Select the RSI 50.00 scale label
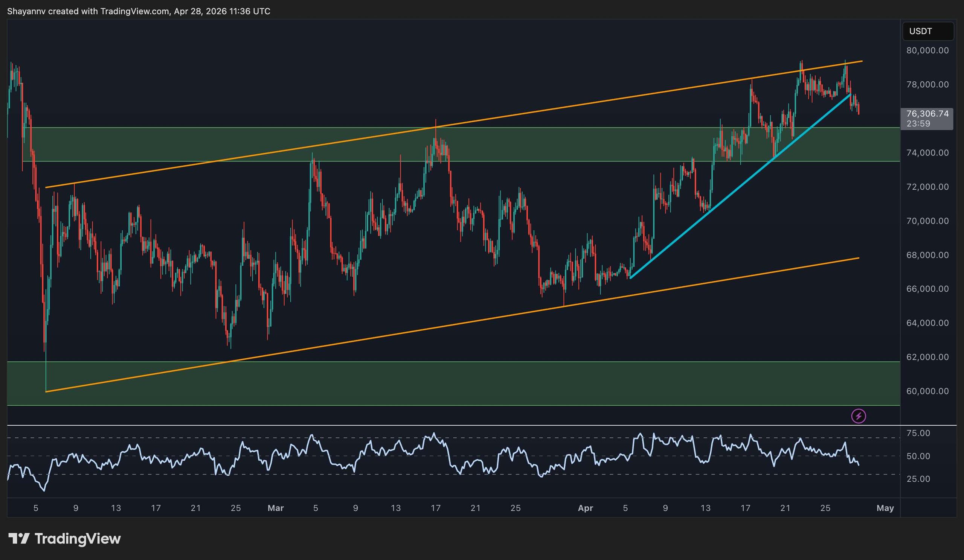 918,456
